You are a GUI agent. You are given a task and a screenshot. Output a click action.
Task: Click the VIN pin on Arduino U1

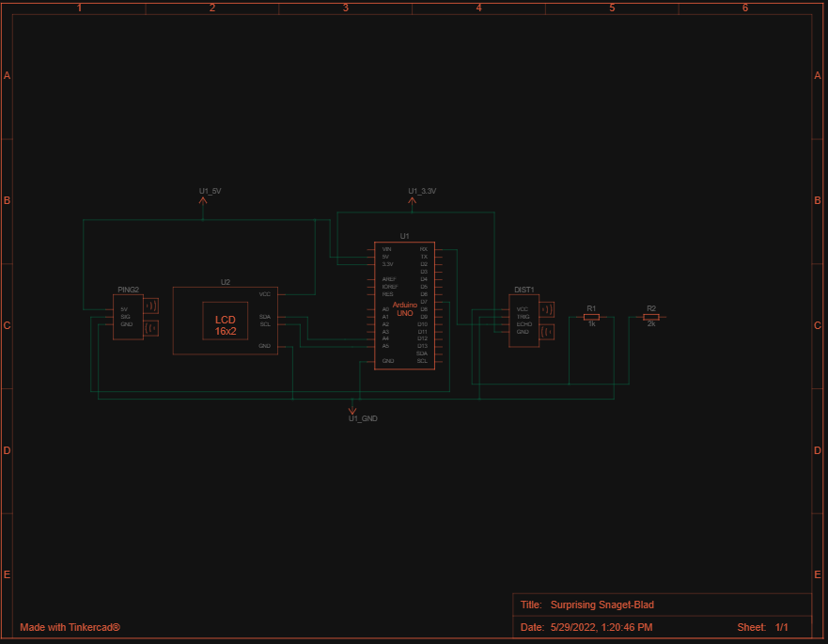(x=386, y=249)
